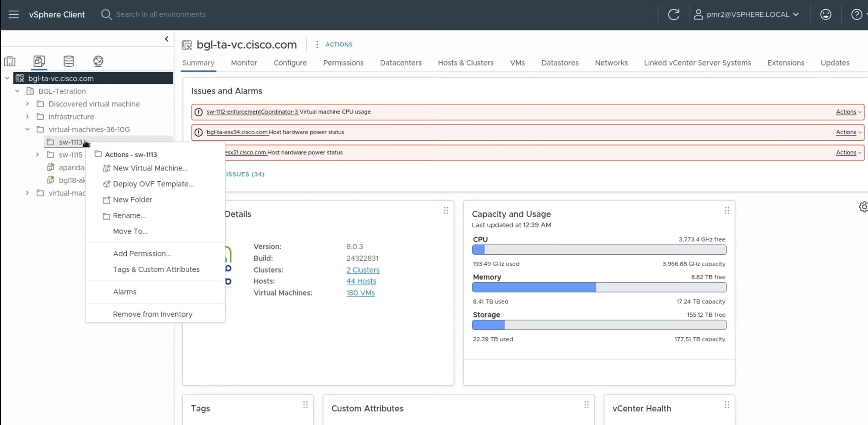Click the Storage capacity usage bar
The image size is (868, 425).
coord(599,325)
